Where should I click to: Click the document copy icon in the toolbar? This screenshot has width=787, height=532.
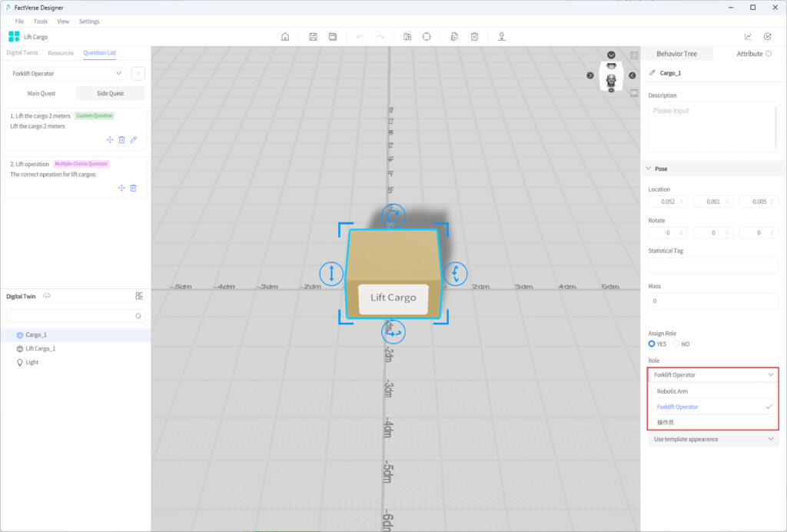(454, 37)
